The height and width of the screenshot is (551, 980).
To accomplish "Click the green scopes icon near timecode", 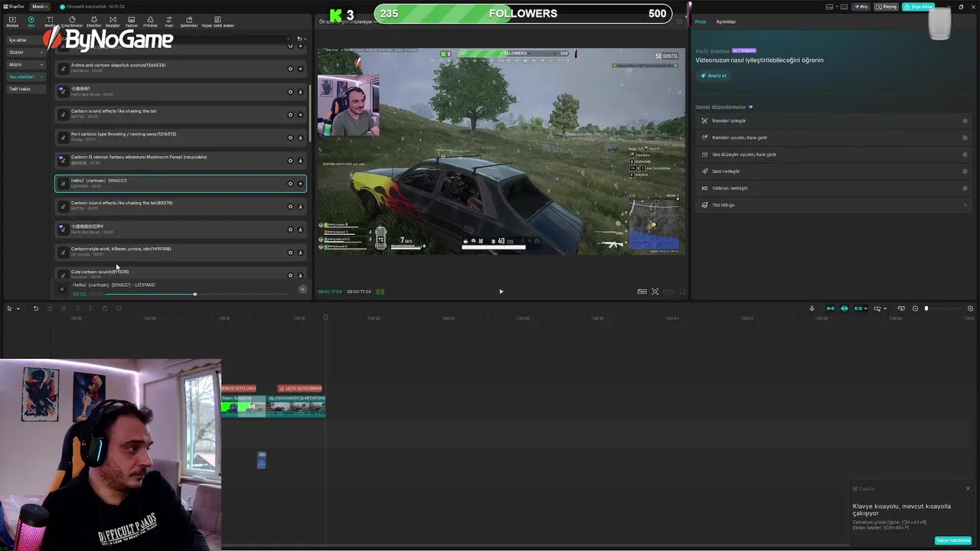I will click(380, 292).
